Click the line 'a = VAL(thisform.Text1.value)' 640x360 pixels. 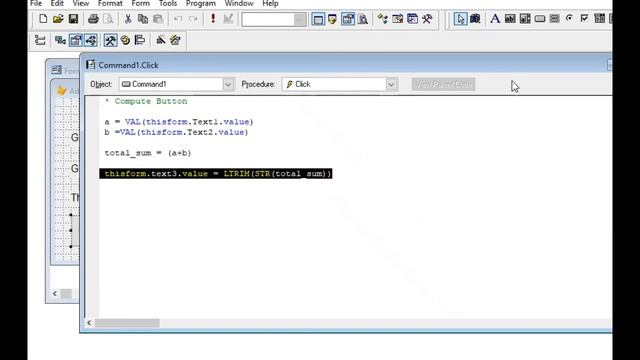point(179,122)
